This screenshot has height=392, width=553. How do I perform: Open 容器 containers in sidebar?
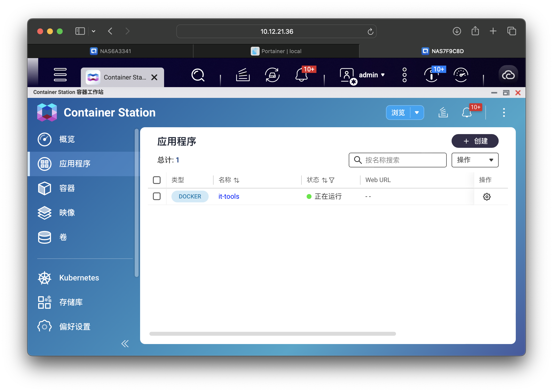(x=83, y=188)
